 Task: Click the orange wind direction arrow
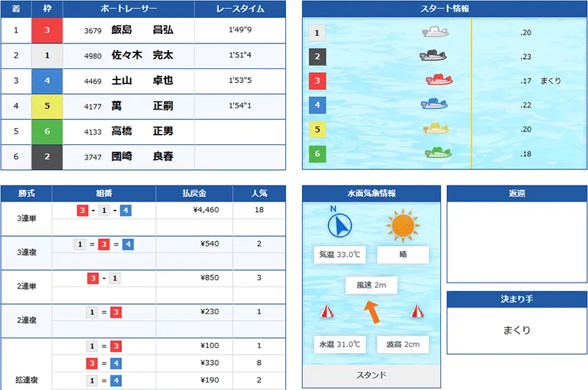(372, 312)
